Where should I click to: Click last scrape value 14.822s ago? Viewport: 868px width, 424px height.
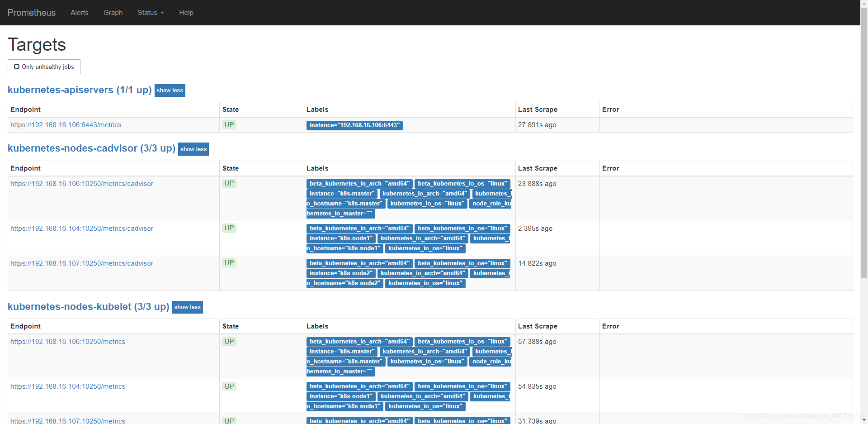point(537,263)
